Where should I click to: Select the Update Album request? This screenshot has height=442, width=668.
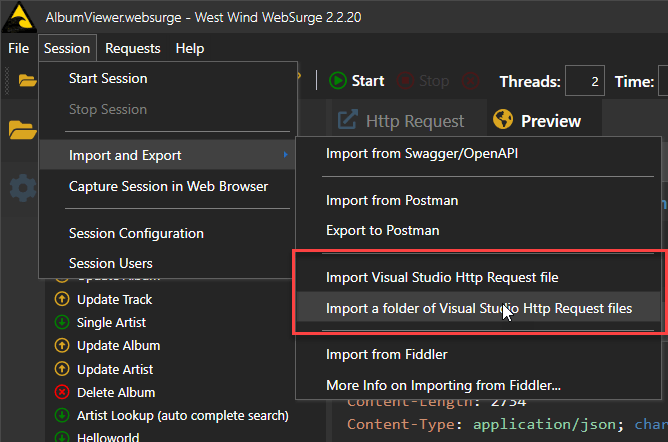[118, 345]
